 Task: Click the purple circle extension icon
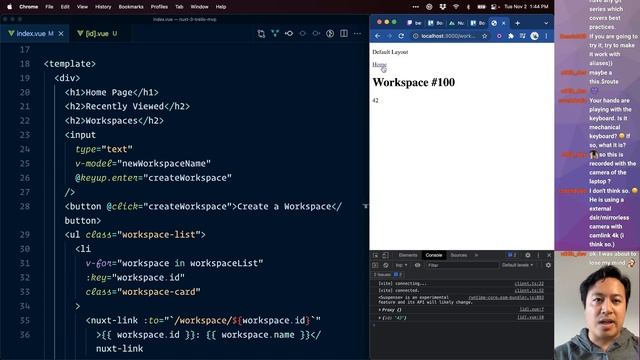click(x=499, y=36)
